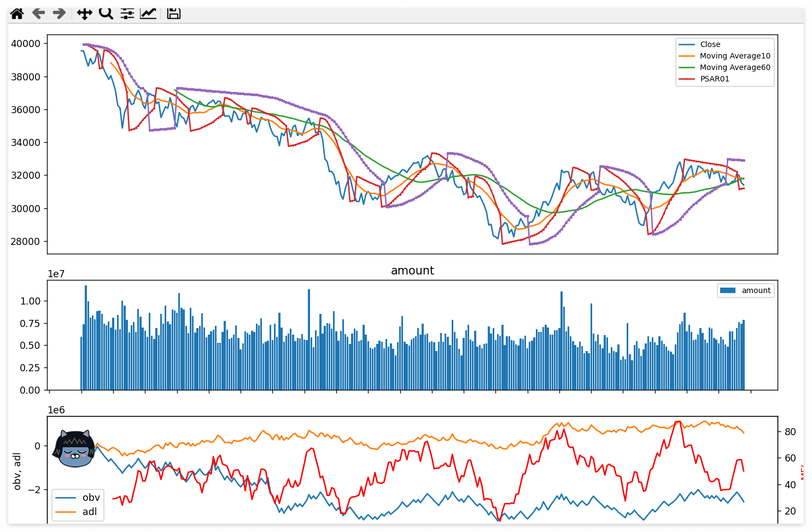Select the Pan/move tool icon
The height and width of the screenshot is (532, 812).
[85, 13]
